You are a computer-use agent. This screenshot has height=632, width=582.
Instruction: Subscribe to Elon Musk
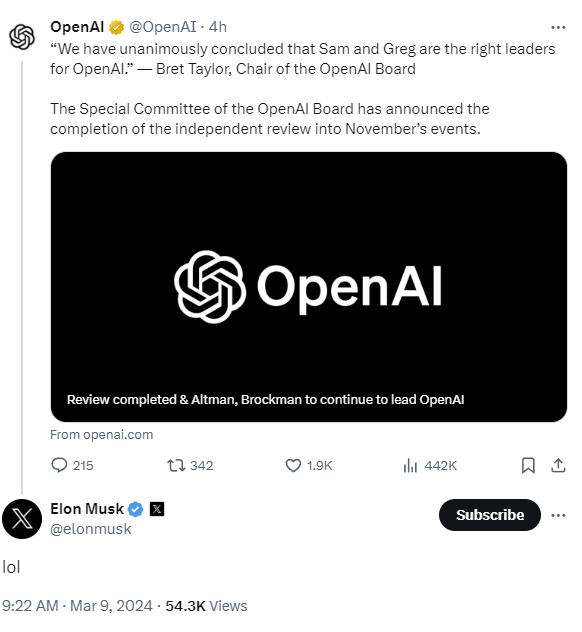point(490,515)
